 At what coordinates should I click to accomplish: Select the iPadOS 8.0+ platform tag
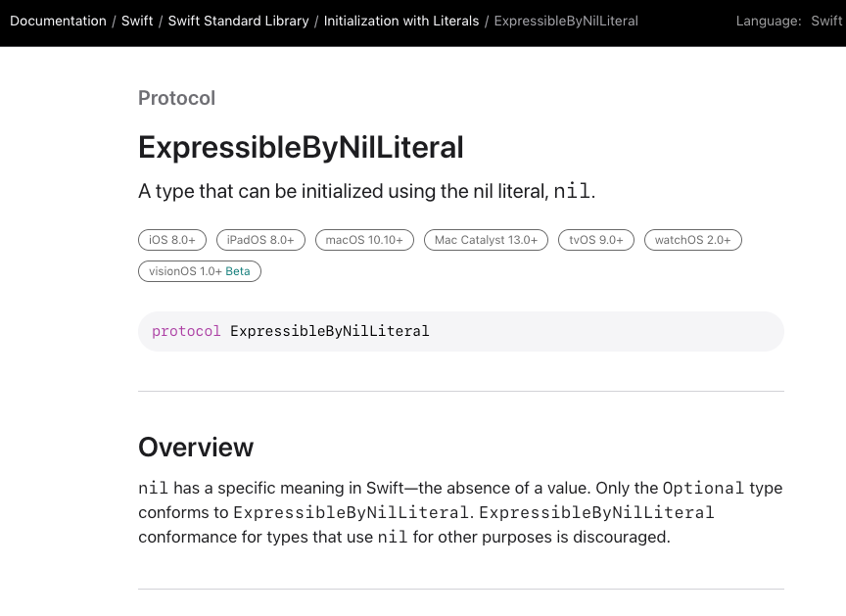[259, 239]
